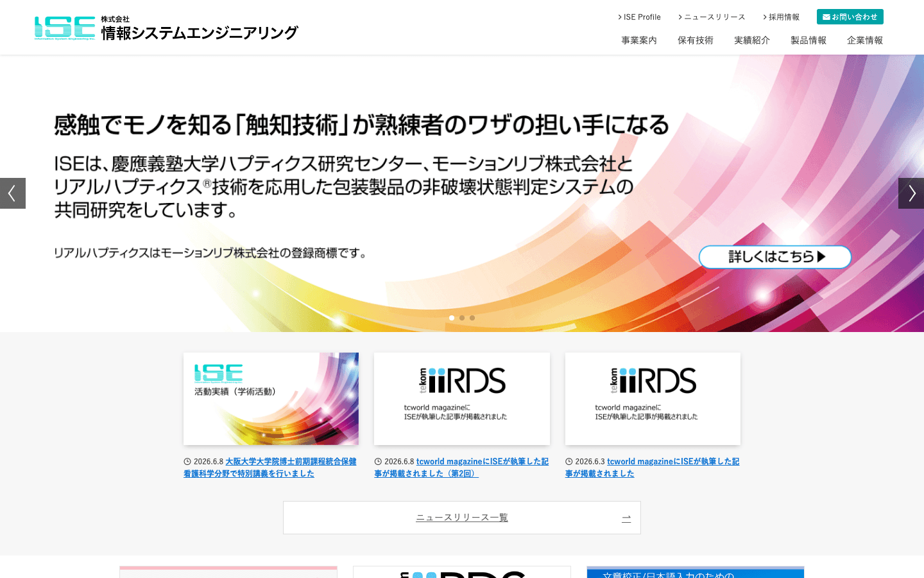Click the iiRDS banner card below news list

pos(462,572)
